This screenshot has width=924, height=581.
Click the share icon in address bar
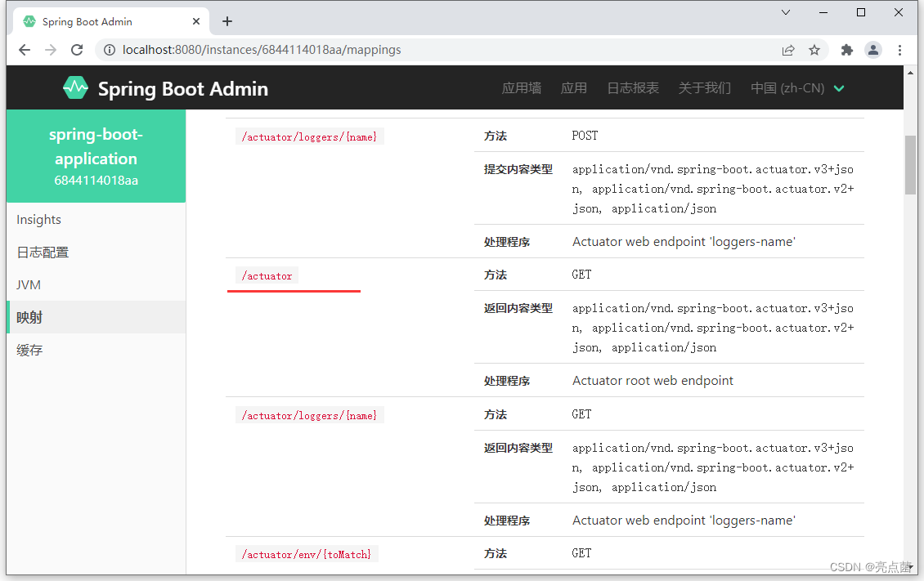(787, 50)
